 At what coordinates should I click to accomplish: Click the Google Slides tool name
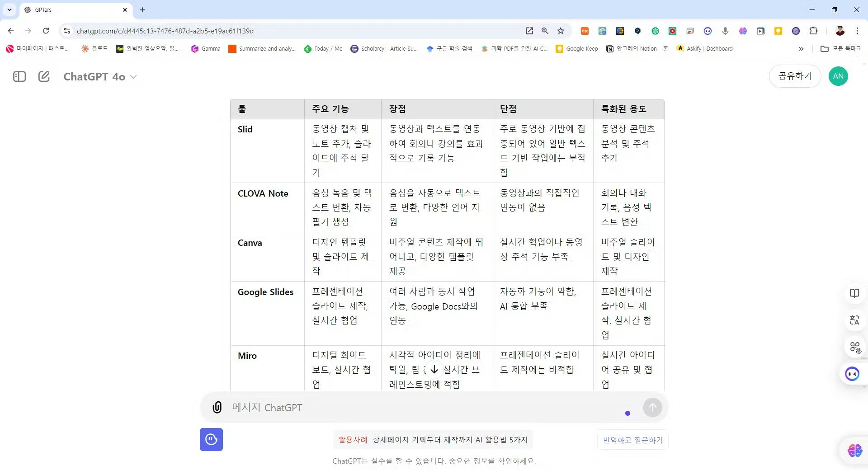click(265, 292)
